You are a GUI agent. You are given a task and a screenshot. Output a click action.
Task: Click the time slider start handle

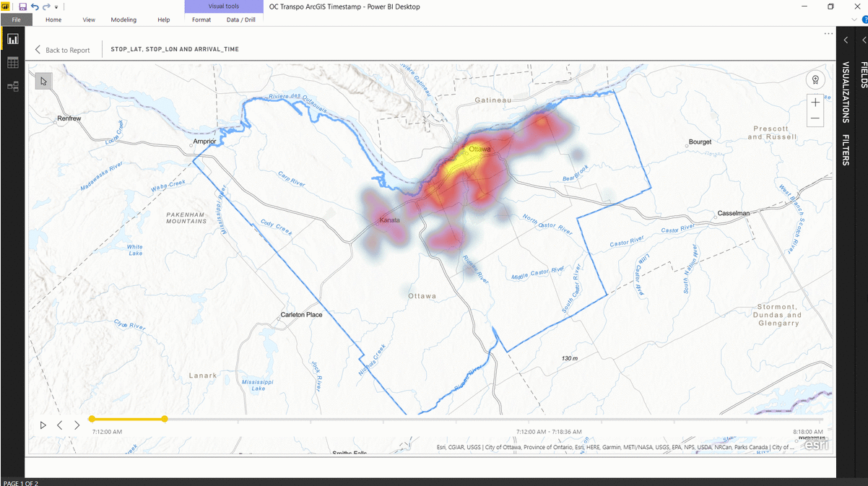92,419
